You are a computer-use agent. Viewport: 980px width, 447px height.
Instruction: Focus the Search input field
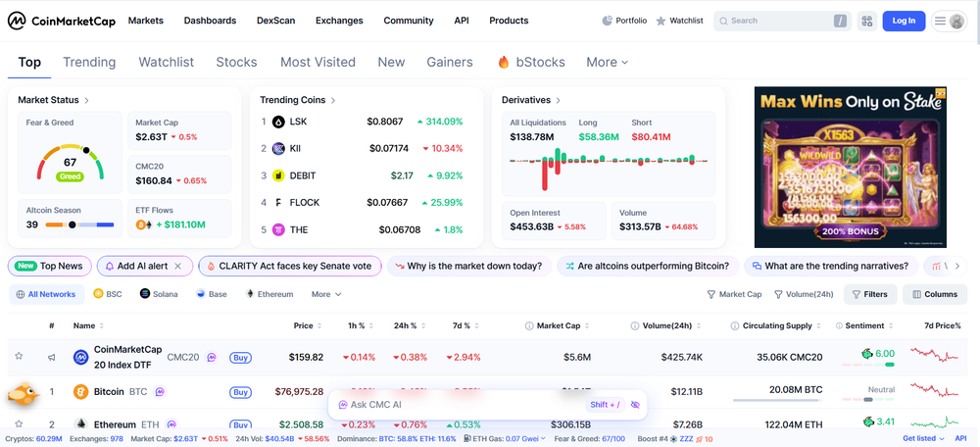click(782, 21)
